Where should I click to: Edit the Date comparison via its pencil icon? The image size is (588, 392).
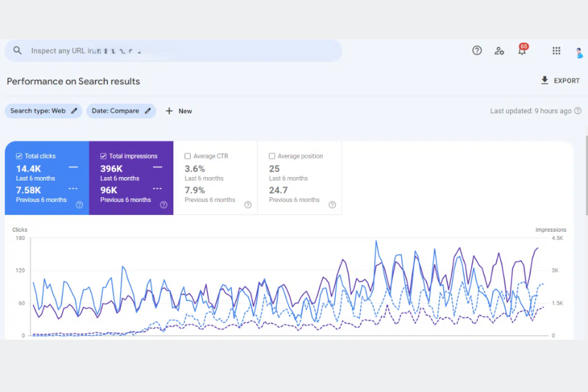pyautogui.click(x=147, y=111)
